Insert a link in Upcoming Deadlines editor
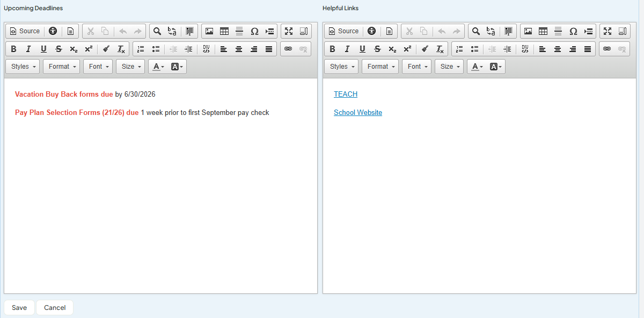The image size is (644, 318). pos(288,49)
